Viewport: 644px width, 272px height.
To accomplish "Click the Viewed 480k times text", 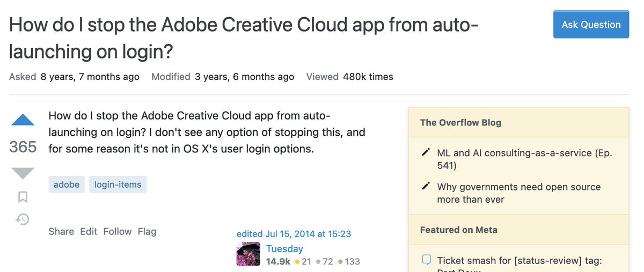I will point(349,77).
